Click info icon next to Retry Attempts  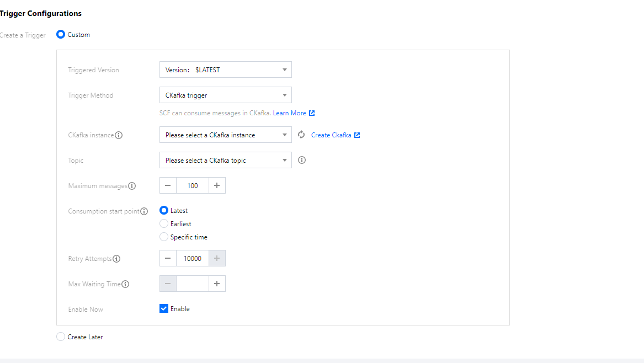(116, 259)
